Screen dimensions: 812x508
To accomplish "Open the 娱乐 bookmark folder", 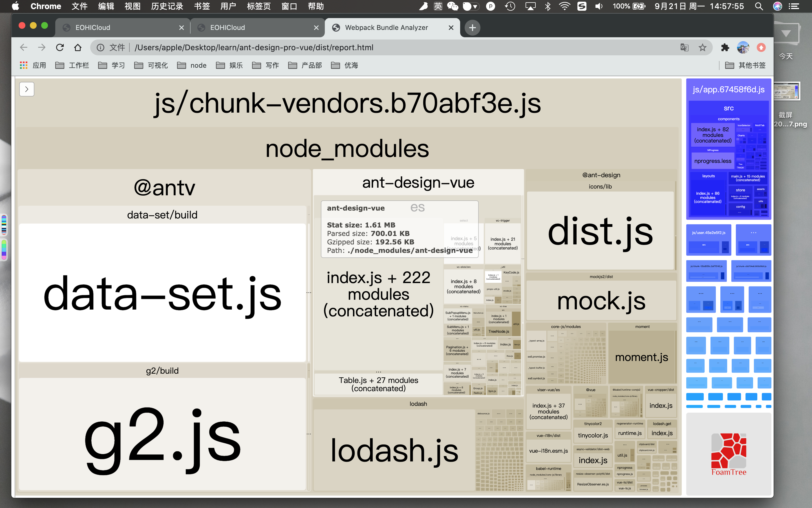I will 229,65.
